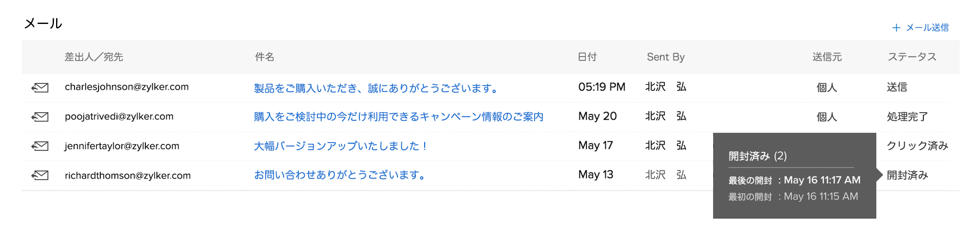Click the ステータス column header
This screenshot has height=239, width=980.
[912, 57]
